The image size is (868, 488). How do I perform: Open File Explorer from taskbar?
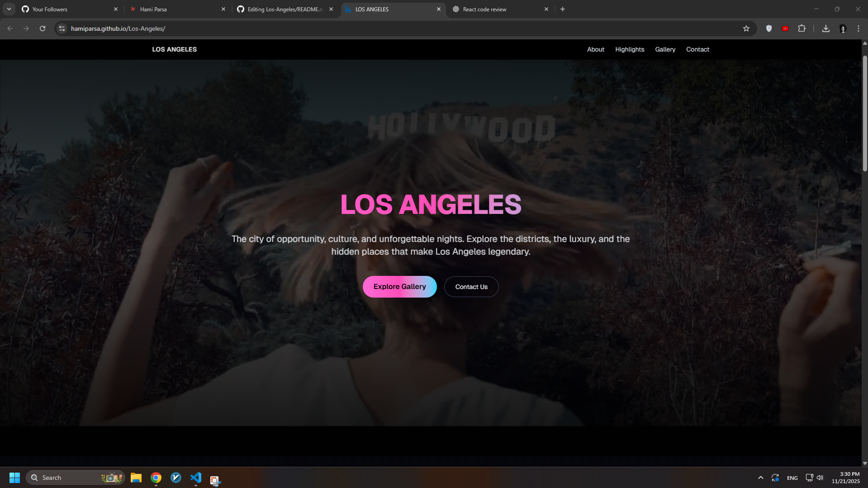click(x=136, y=478)
